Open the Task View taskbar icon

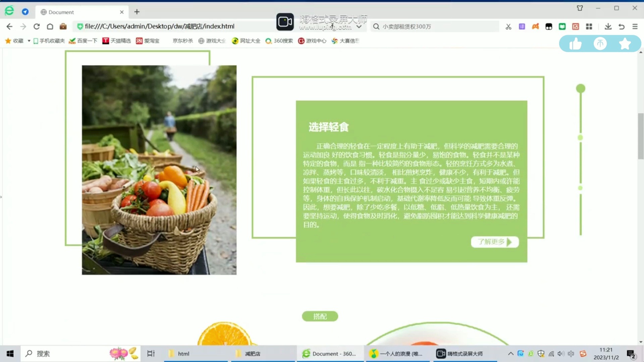pyautogui.click(x=151, y=354)
